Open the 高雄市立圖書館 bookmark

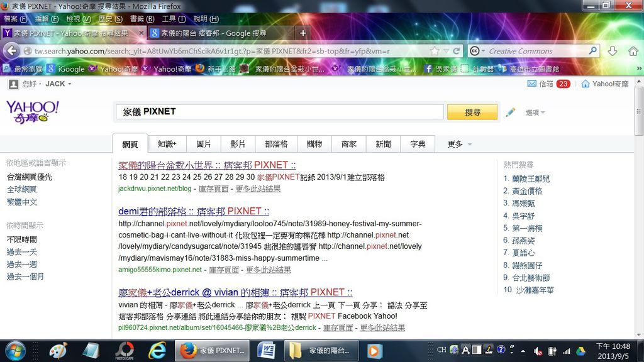coord(529,69)
